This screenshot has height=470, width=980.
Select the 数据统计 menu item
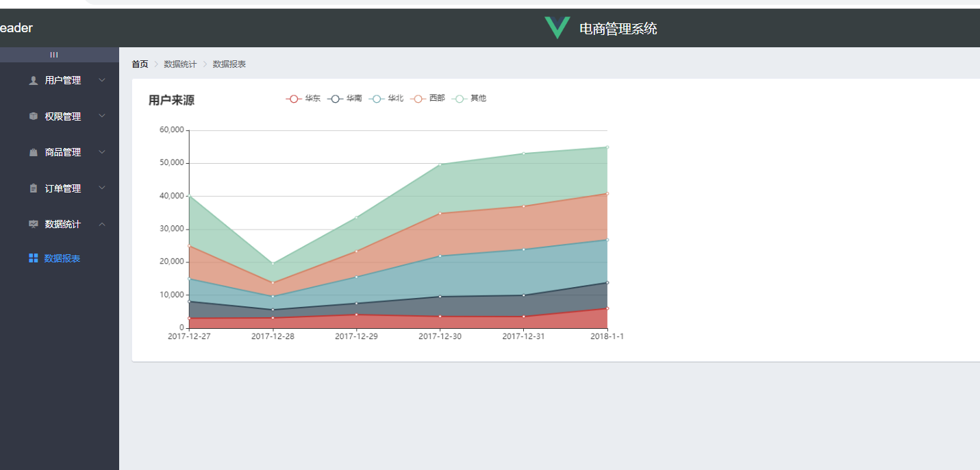pyautogui.click(x=60, y=224)
